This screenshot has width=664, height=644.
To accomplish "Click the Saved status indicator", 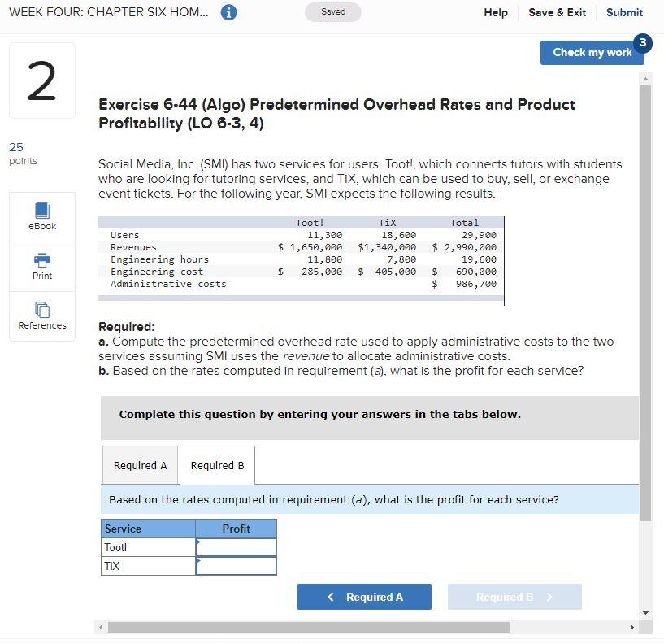I will pos(333,12).
